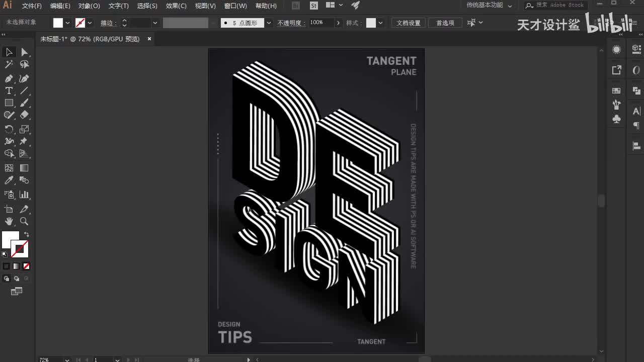The height and width of the screenshot is (362, 644).
Task: Set paint mode to None
Action: (x=26, y=266)
